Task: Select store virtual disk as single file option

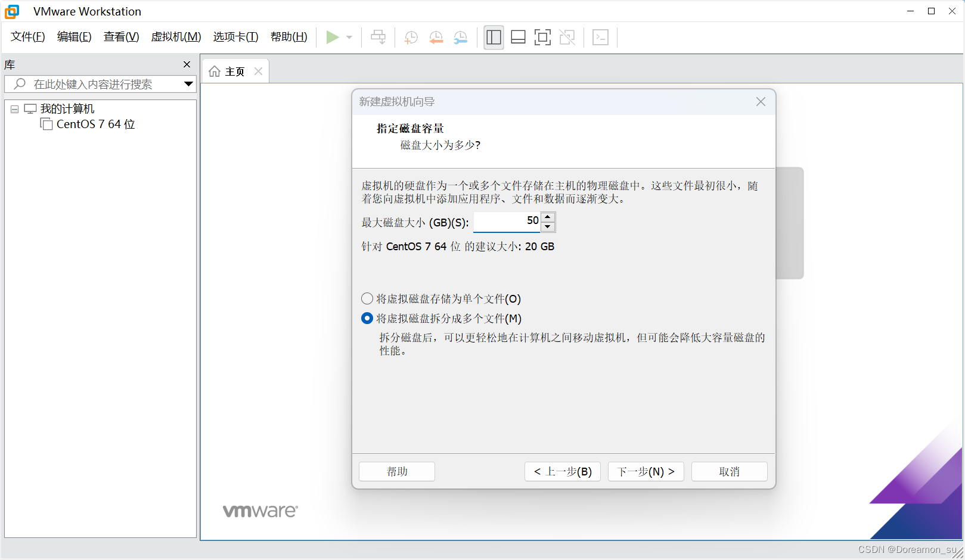Action: (x=442, y=298)
